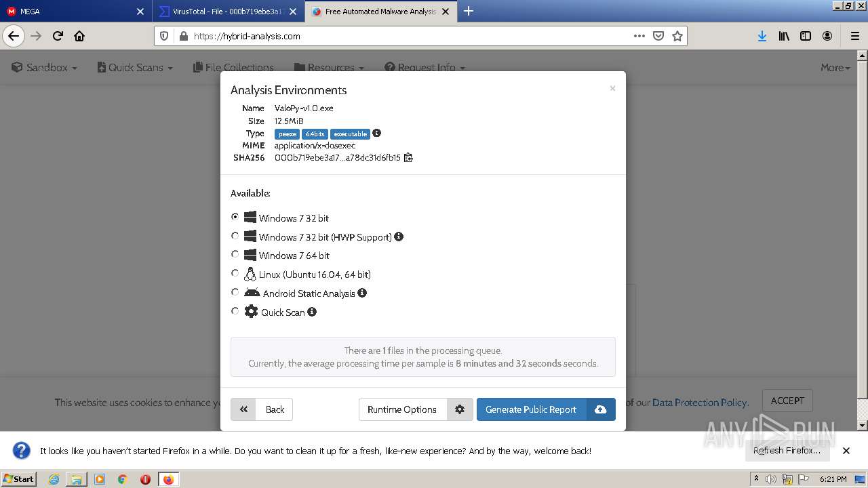Select the Quick Scan radio option
Viewport: 868px width, 488px height.
pos(235,311)
